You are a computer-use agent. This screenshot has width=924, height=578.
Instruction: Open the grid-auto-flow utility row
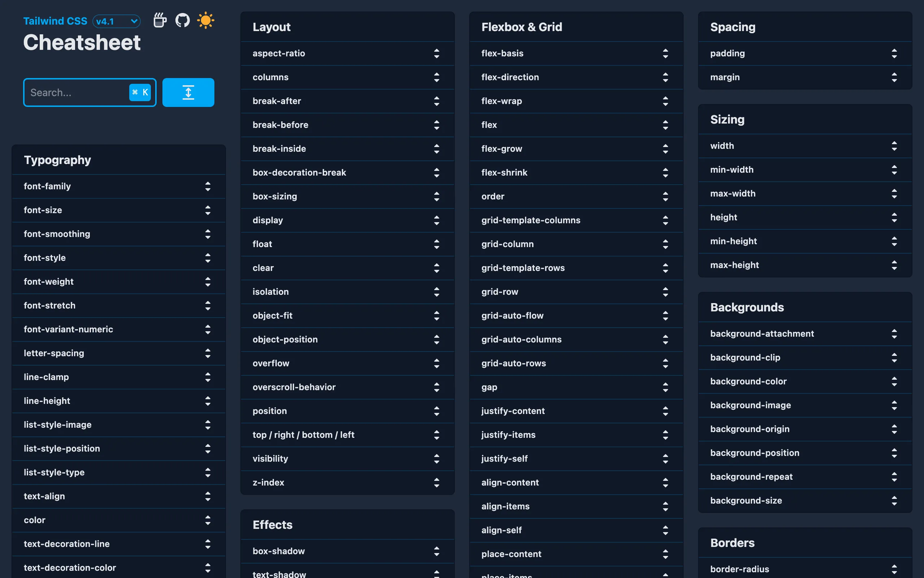pos(576,316)
